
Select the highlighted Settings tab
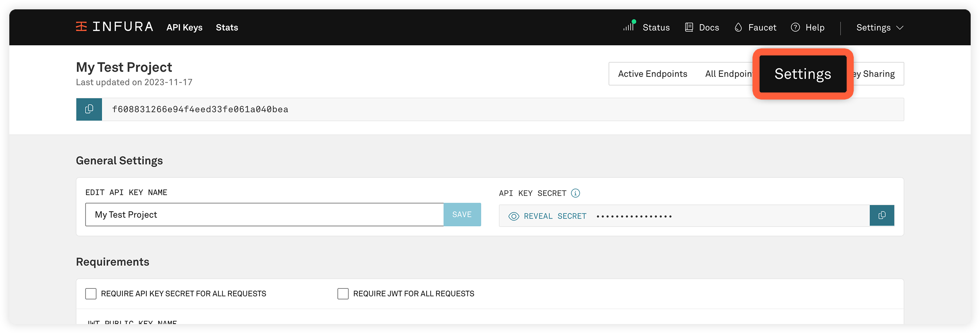pyautogui.click(x=803, y=74)
